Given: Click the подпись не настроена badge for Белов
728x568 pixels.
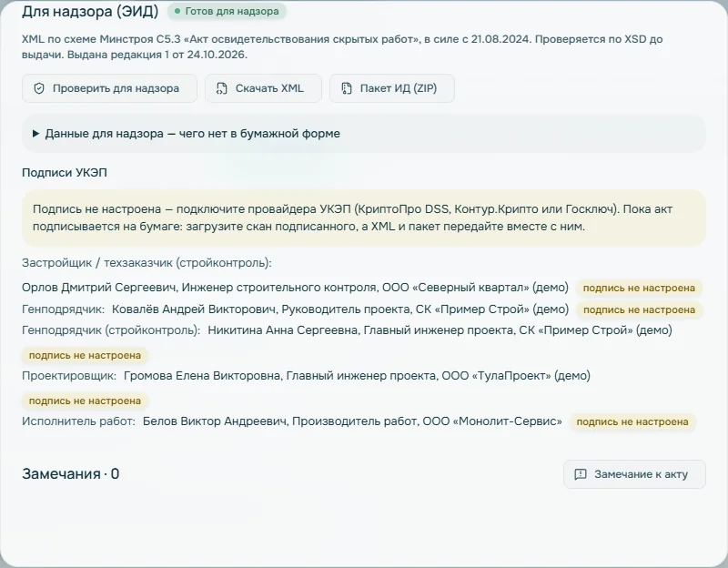Looking at the screenshot, I should pos(632,421).
